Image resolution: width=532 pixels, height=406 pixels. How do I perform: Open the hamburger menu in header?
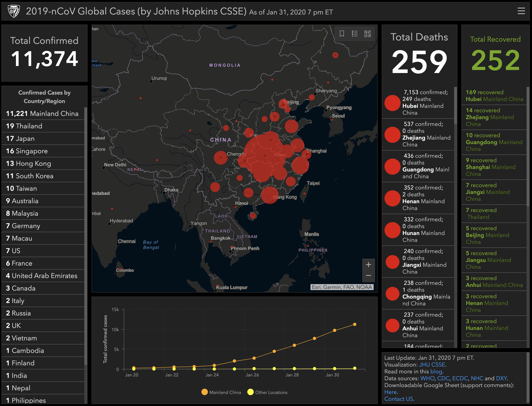(x=521, y=11)
